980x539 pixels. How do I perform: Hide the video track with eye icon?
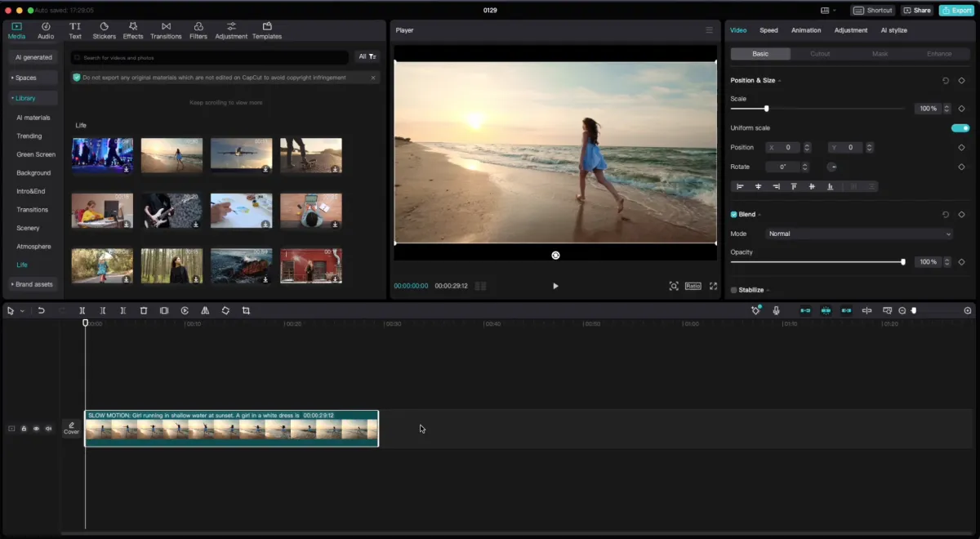pos(36,429)
